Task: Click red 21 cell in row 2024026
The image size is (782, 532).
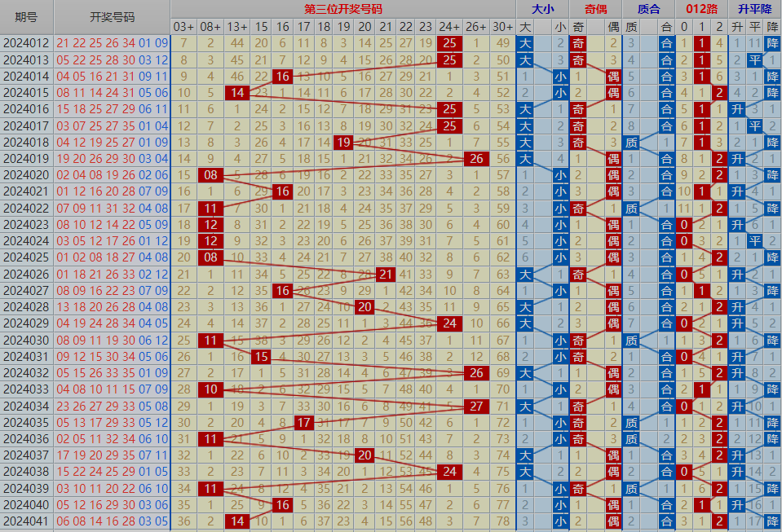Action: pyautogui.click(x=386, y=275)
